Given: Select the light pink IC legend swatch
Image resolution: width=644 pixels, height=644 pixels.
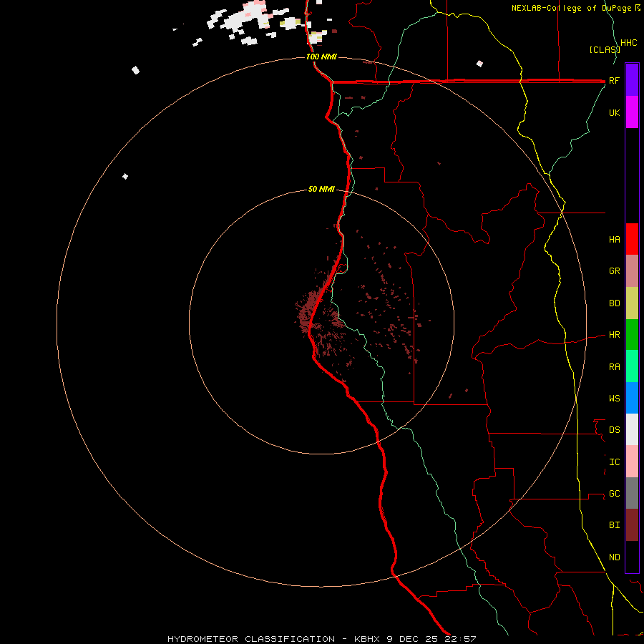Looking at the screenshot, I should coord(632,462).
